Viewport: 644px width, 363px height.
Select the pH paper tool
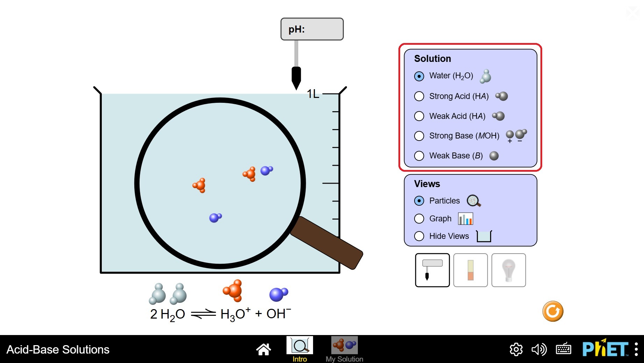(x=470, y=270)
